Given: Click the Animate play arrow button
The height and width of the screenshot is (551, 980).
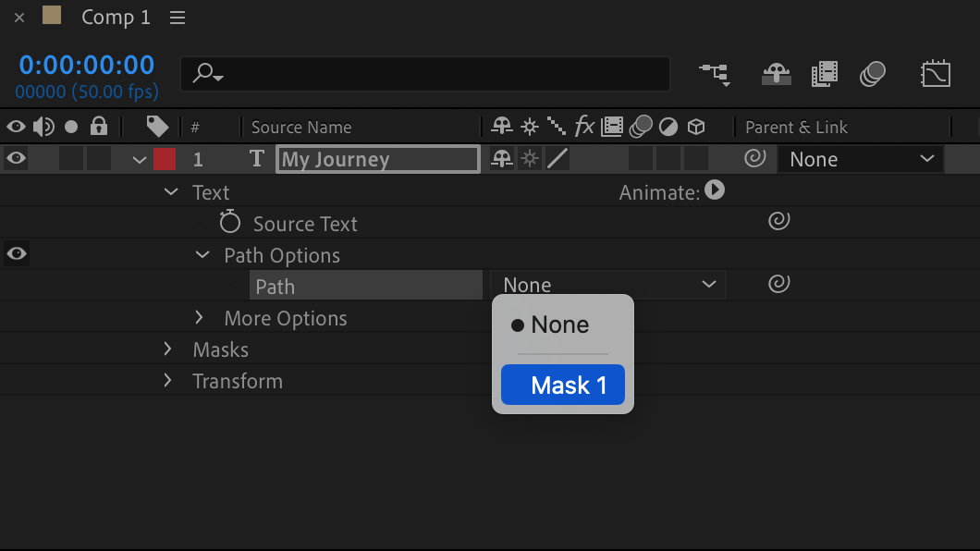Looking at the screenshot, I should (x=715, y=190).
